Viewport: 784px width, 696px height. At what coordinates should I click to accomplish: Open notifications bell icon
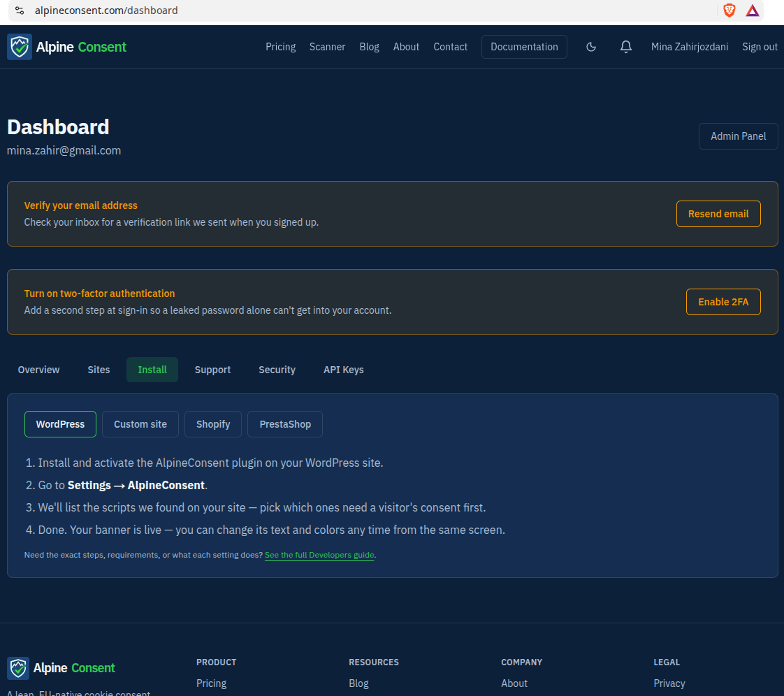click(625, 47)
